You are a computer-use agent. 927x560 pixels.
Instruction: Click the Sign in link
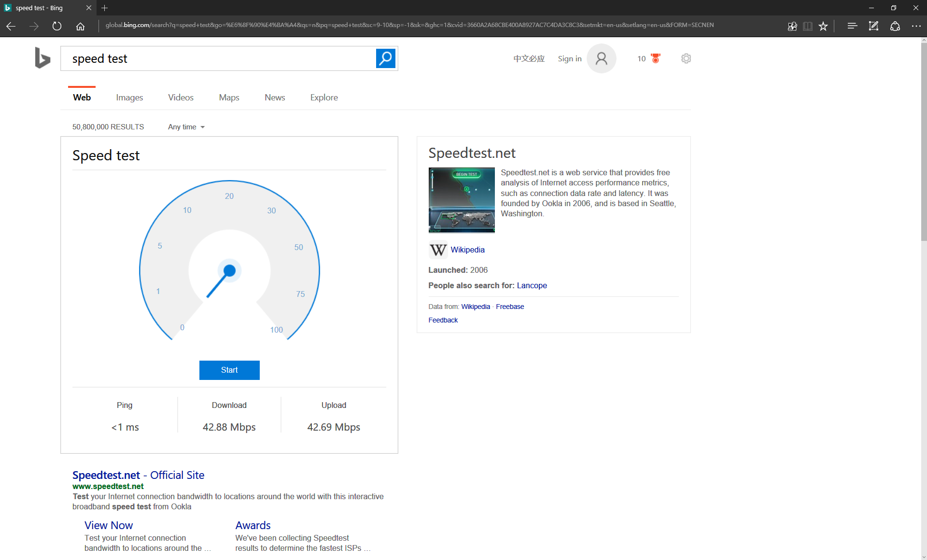point(570,58)
